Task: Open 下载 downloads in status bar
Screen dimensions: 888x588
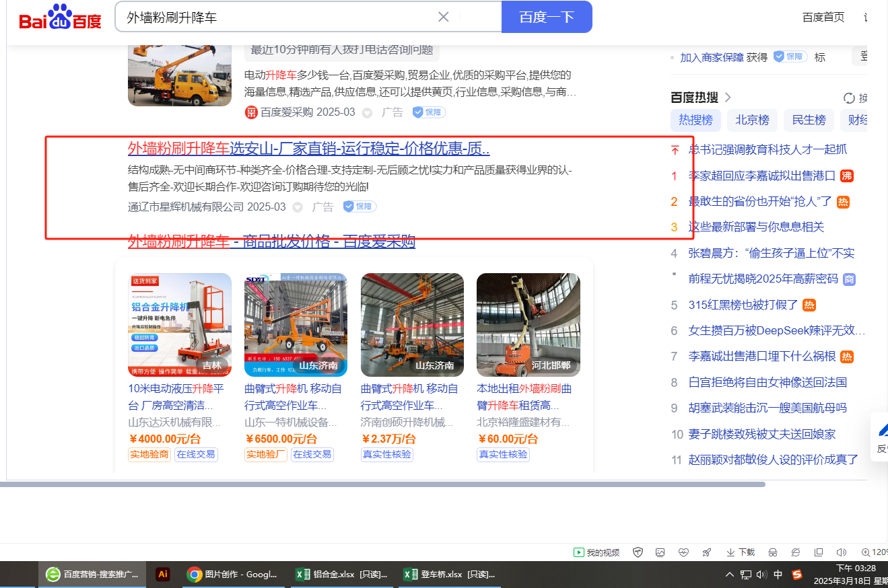Action: [x=741, y=552]
